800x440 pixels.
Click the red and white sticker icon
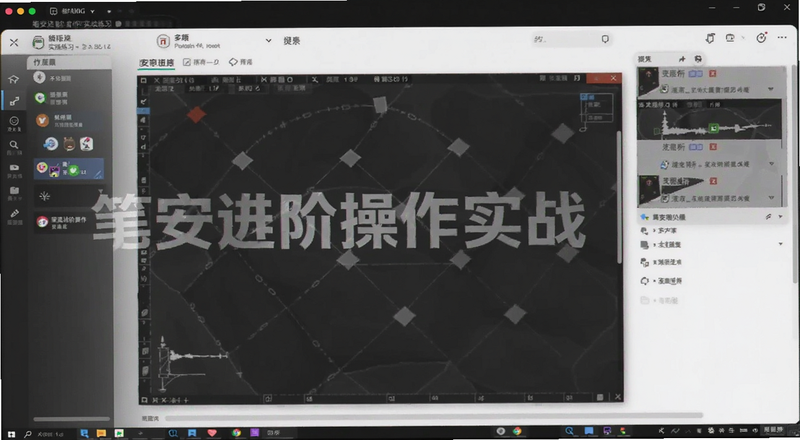86,144
